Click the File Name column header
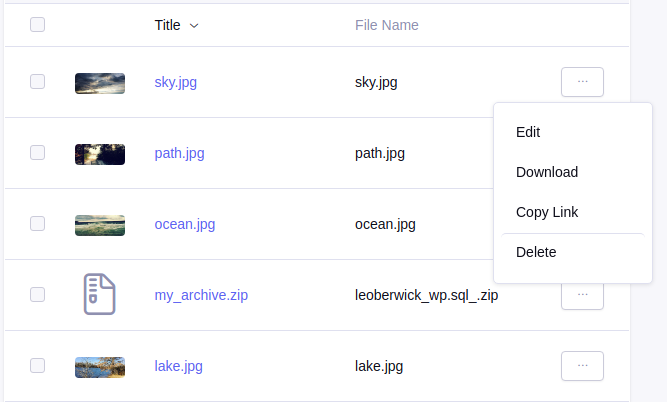Viewport: 667px width, 402px height. click(387, 25)
